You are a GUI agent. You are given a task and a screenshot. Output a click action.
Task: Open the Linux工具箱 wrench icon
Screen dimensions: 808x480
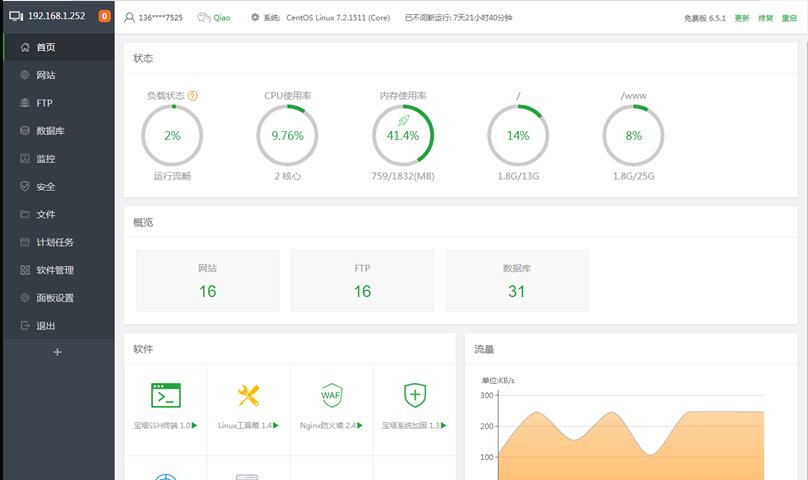[248, 395]
